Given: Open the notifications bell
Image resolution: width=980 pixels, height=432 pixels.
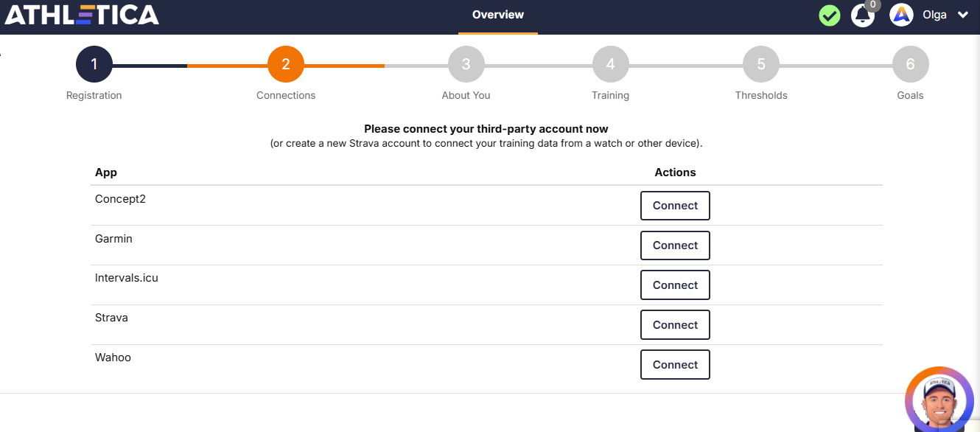Looking at the screenshot, I should point(862,15).
